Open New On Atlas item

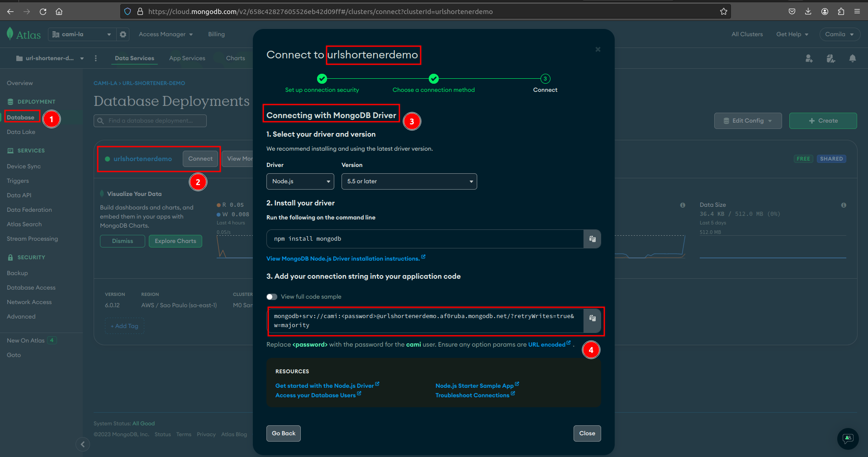pos(32,341)
